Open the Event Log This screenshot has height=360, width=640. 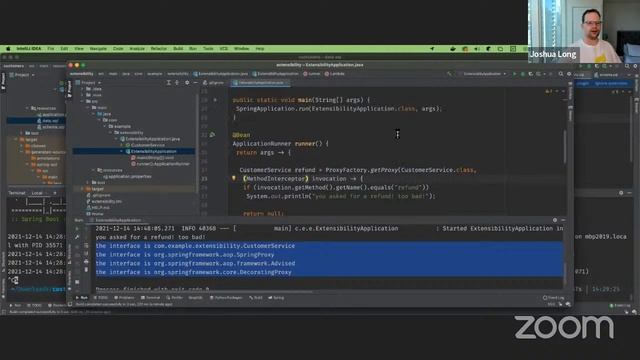(x=553, y=298)
